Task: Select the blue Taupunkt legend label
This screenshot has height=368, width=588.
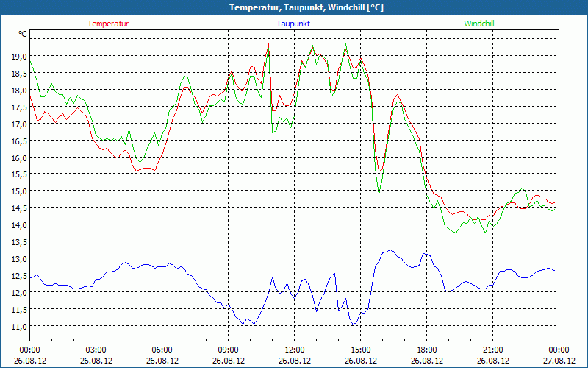Action: click(x=293, y=24)
